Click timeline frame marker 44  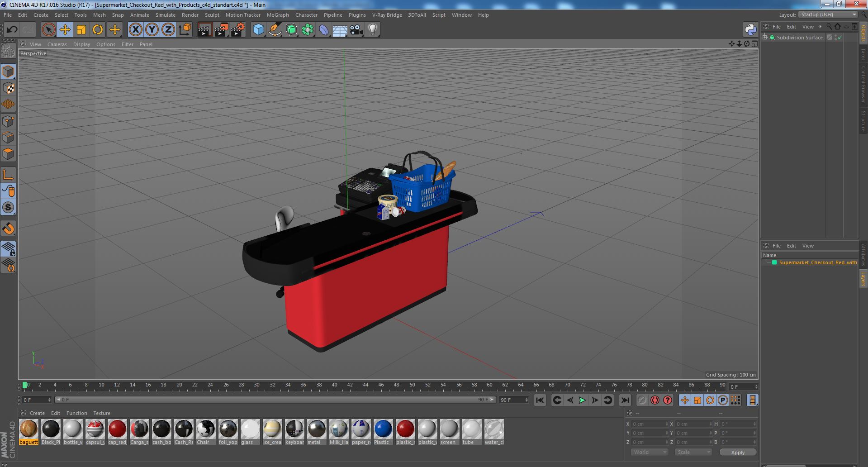pyautogui.click(x=365, y=385)
